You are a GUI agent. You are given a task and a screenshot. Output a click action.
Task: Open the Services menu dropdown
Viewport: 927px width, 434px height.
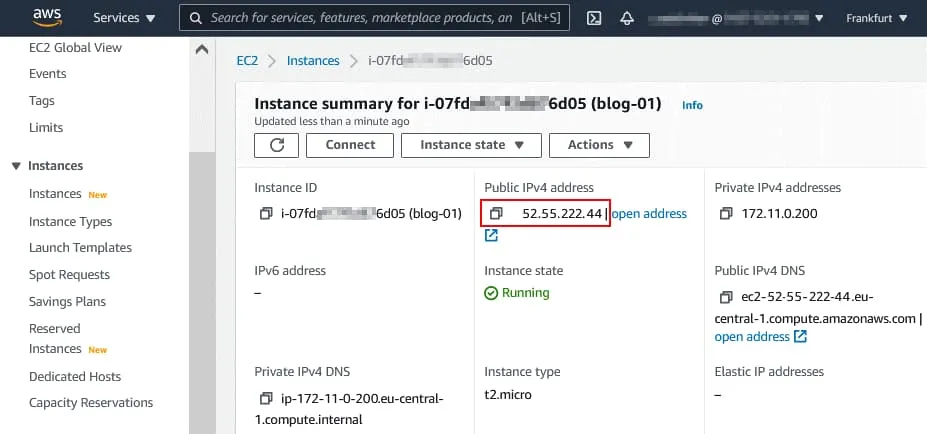pyautogui.click(x=124, y=18)
